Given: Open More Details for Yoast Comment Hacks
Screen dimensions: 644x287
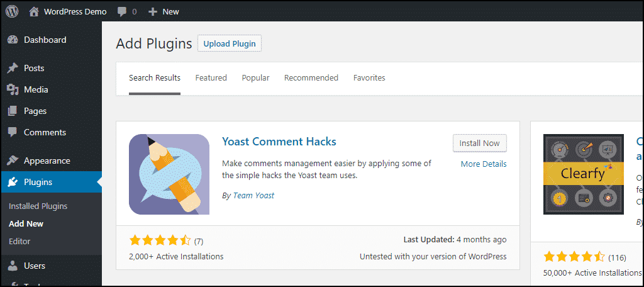Looking at the screenshot, I should tap(484, 164).
